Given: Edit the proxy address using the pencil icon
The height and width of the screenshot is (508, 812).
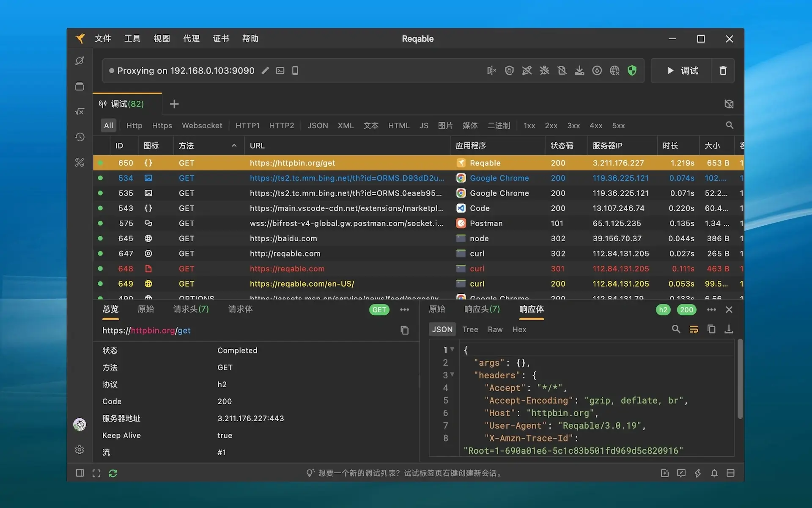Looking at the screenshot, I should 266,71.
